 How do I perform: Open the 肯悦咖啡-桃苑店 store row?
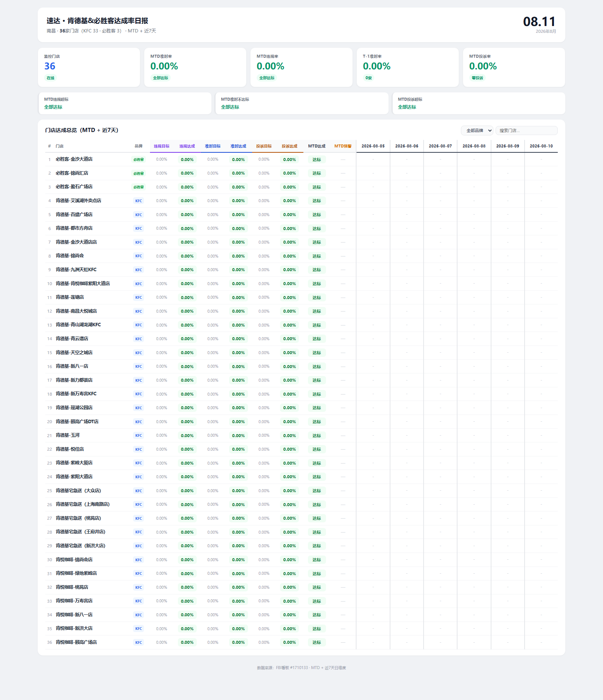(301, 587)
